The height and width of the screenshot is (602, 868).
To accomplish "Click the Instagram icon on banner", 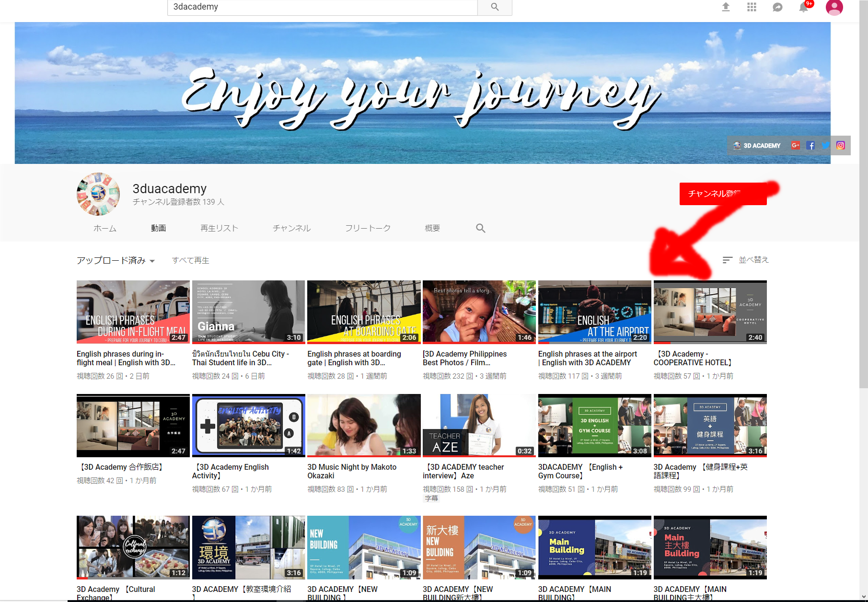I will click(841, 146).
